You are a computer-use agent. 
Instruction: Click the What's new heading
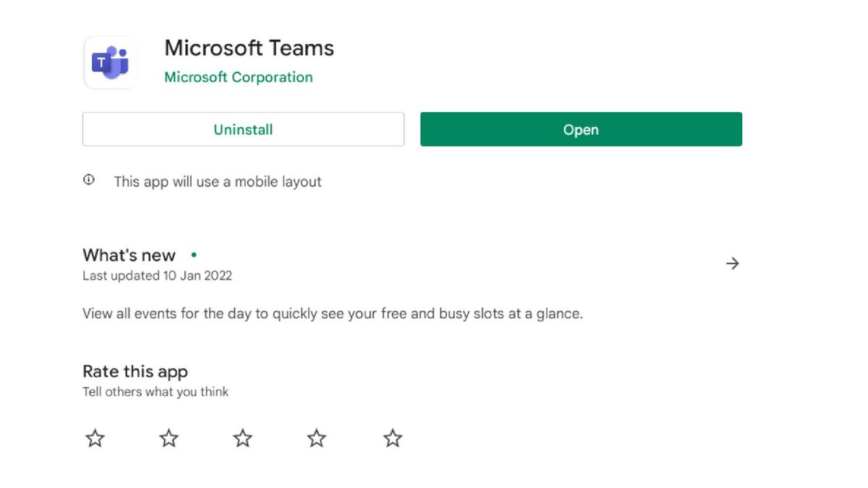[x=129, y=254]
